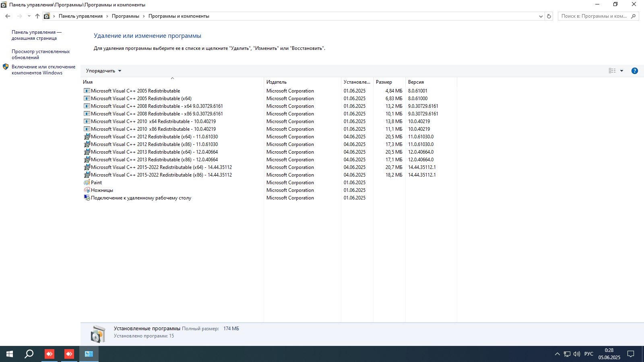Expand the chevron before Панель управления breadcrumb

tap(54, 16)
